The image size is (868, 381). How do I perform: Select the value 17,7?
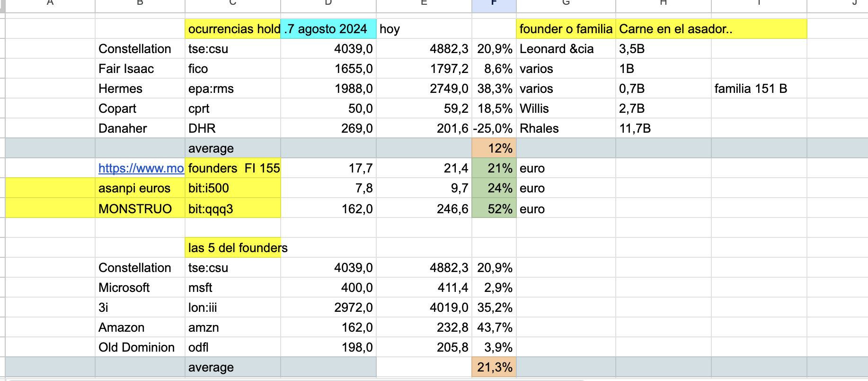(x=328, y=168)
